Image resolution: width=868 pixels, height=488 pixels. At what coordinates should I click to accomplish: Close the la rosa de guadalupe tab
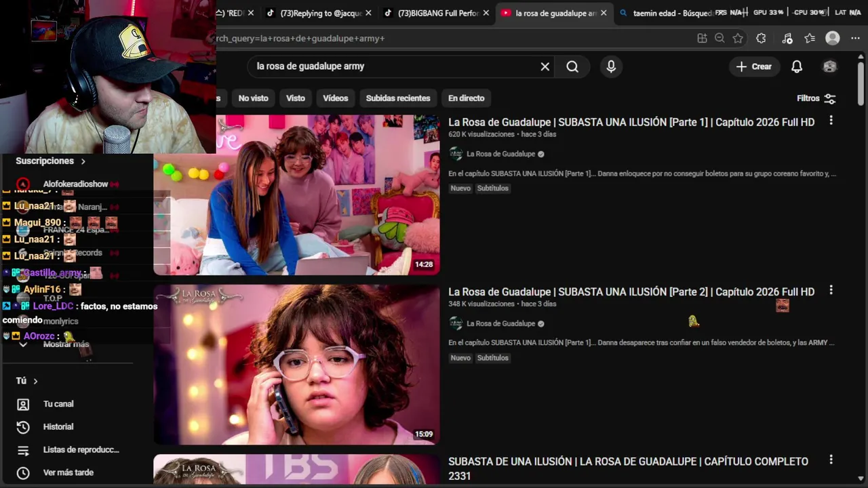click(x=604, y=13)
